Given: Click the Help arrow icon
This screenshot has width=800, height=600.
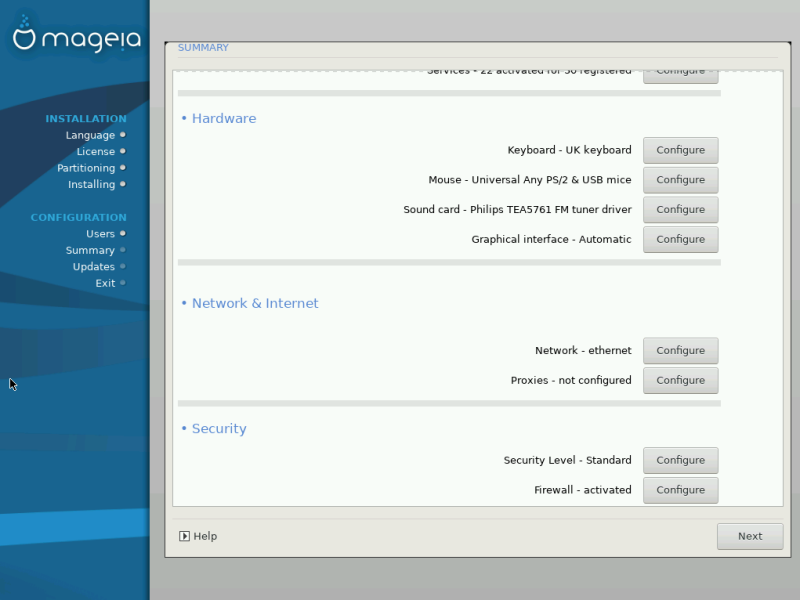Looking at the screenshot, I should [184, 536].
